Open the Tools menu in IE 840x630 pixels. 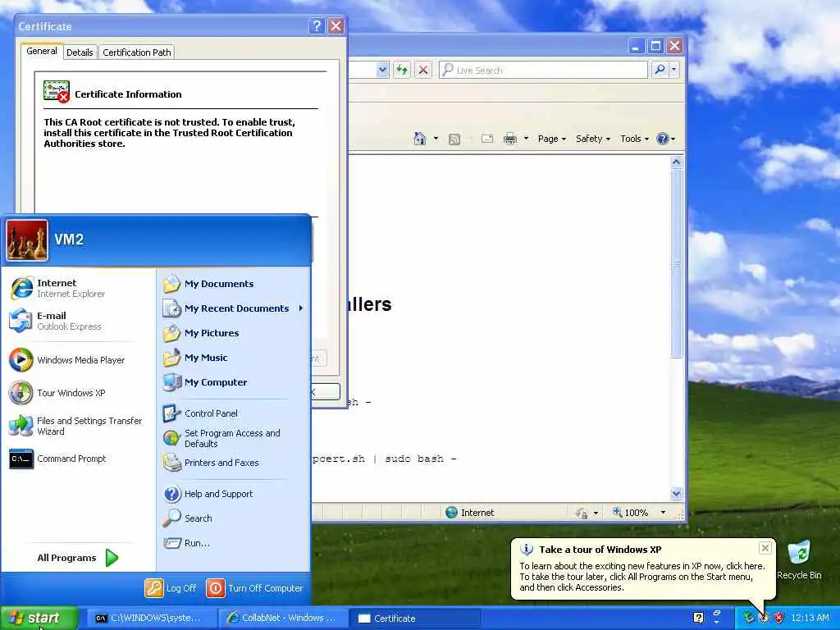634,139
